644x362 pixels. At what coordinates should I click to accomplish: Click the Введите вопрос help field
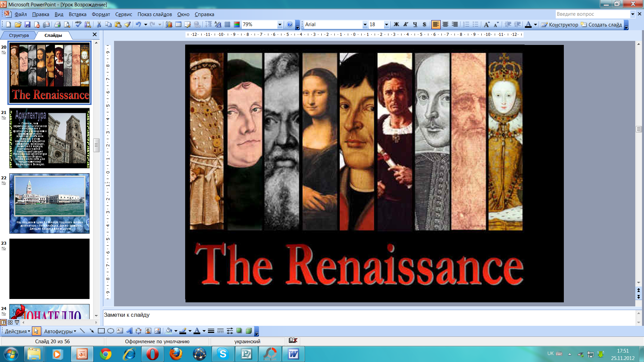click(592, 14)
